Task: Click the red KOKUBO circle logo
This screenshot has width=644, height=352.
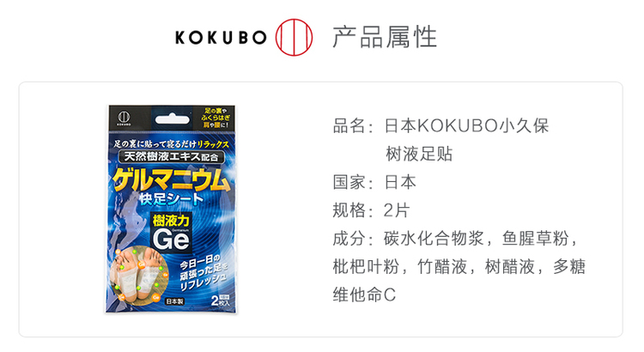Action: (294, 38)
